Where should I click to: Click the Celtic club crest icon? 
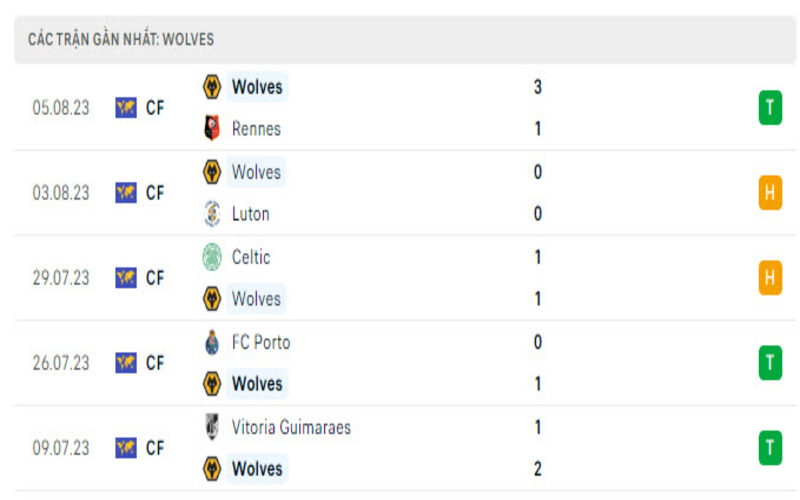tap(211, 257)
